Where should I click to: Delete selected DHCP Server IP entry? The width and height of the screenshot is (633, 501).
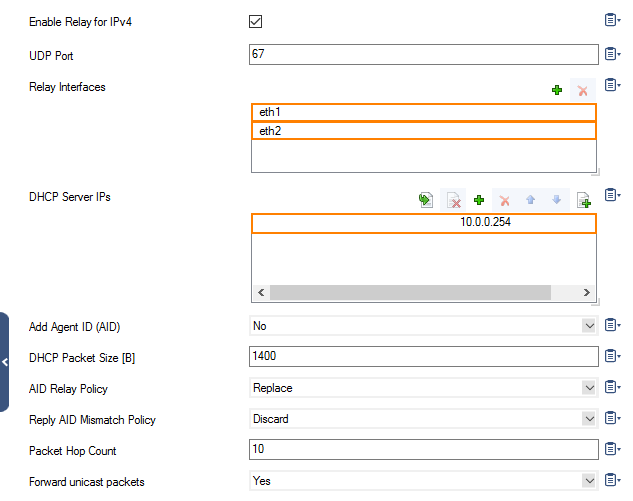coord(505,200)
